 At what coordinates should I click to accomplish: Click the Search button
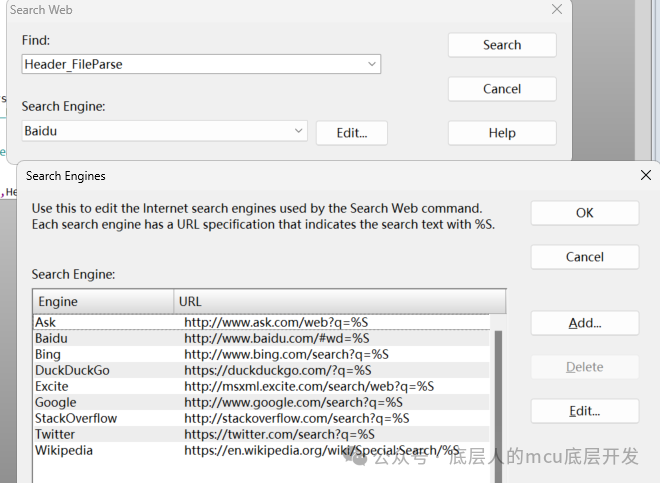point(501,45)
